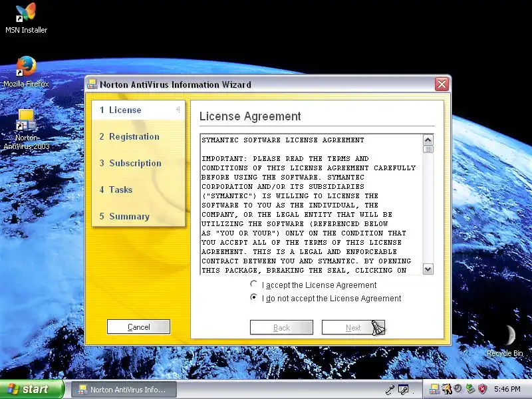Go to step 5 Summary
Screen dimensions: 532x399
tap(124, 217)
